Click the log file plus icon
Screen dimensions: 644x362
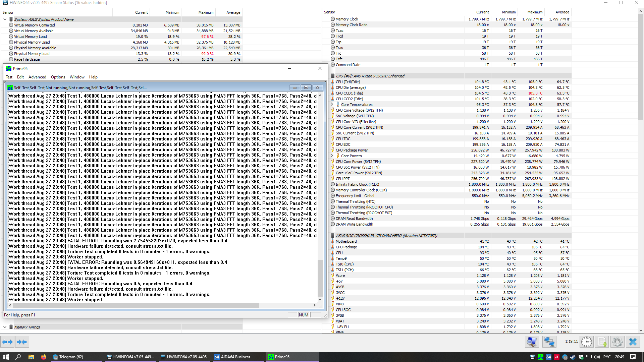[602, 342]
